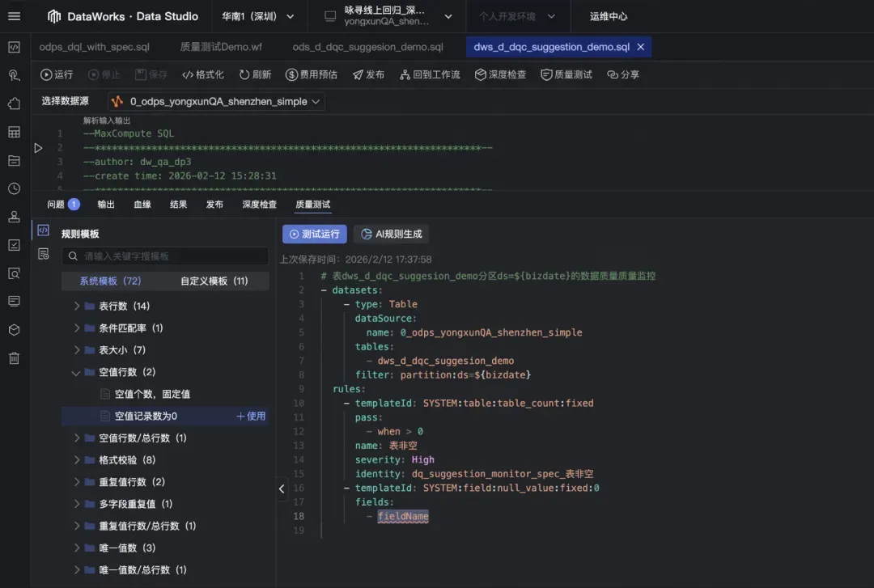Screen dimensions: 874x588
Task: Expand the 格式校验 (8) folder
Action: [x=77, y=460]
